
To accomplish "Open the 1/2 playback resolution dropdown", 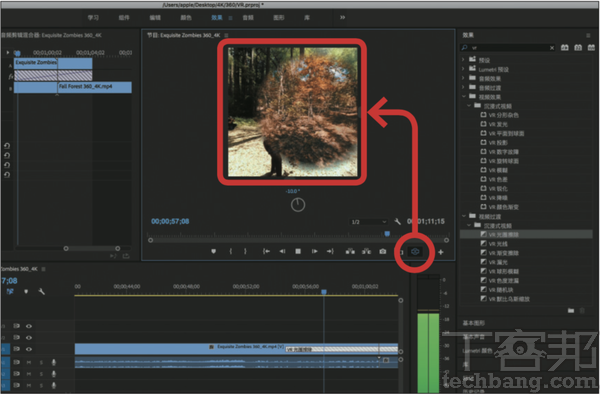I will [x=368, y=222].
